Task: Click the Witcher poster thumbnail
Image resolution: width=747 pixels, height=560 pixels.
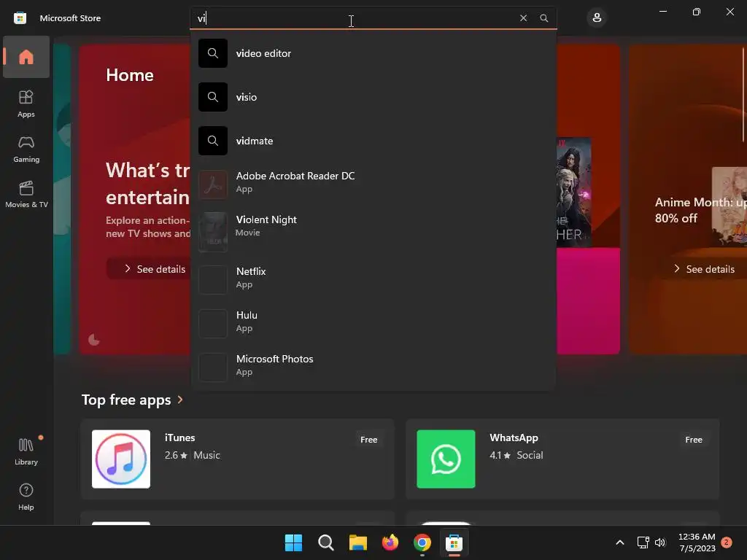Action: (x=573, y=192)
